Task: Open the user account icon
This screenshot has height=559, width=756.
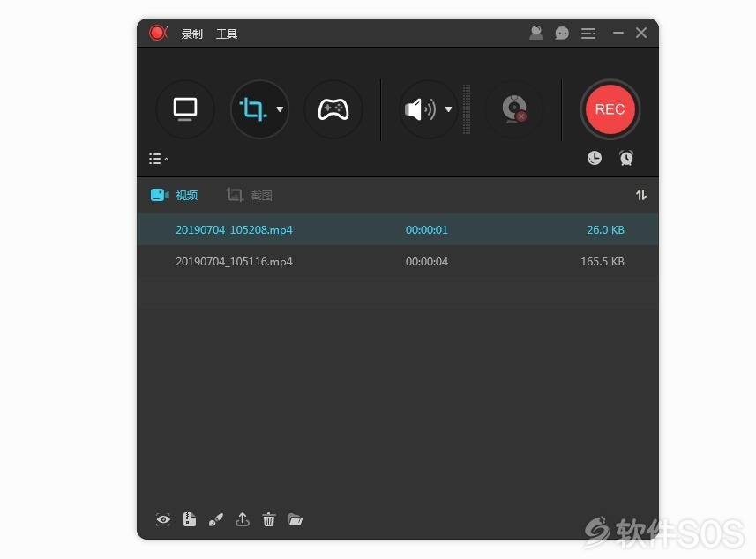Action: (536, 33)
